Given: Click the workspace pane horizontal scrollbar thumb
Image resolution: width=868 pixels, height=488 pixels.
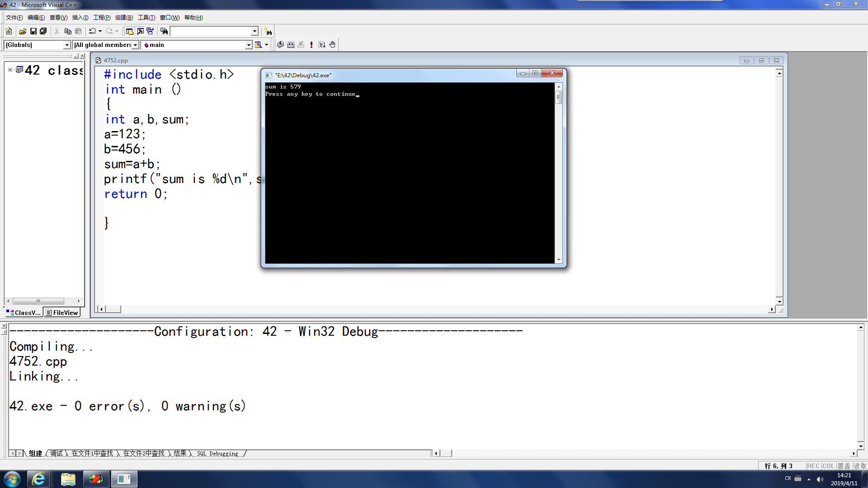Looking at the screenshot, I should click(38, 301).
